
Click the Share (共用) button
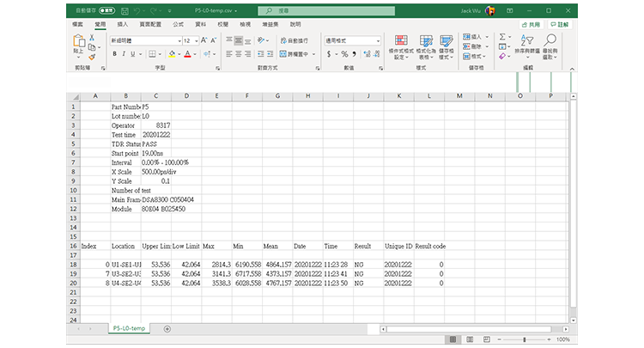tap(531, 25)
